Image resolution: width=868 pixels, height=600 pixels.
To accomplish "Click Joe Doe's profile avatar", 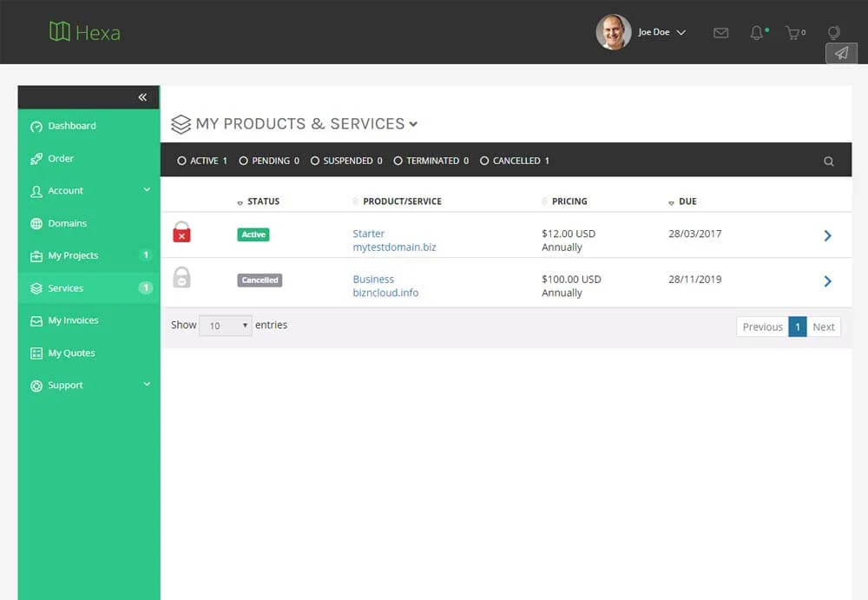I will [614, 32].
